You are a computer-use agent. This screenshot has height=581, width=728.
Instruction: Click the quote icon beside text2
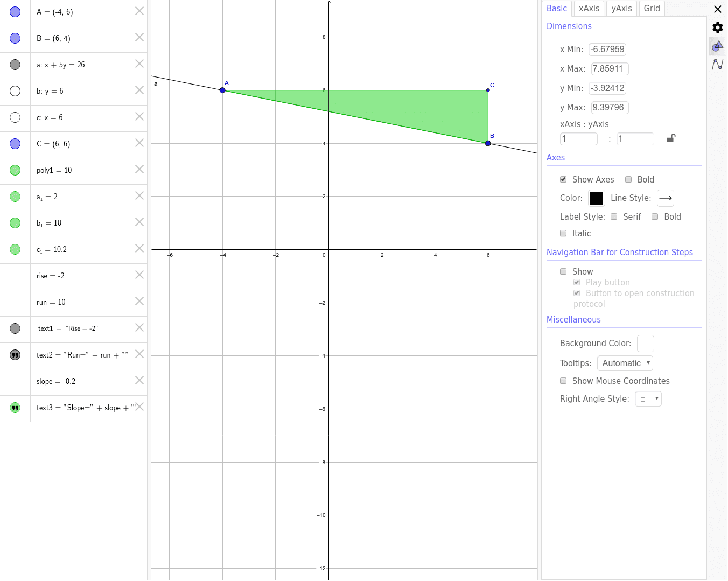[x=15, y=355]
